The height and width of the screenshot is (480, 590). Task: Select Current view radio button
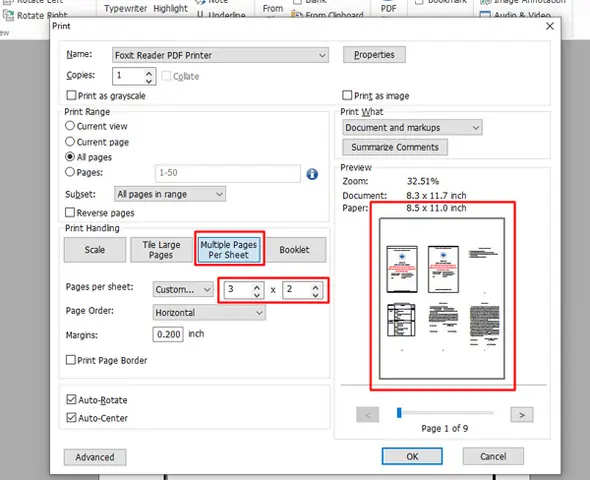[x=70, y=126]
